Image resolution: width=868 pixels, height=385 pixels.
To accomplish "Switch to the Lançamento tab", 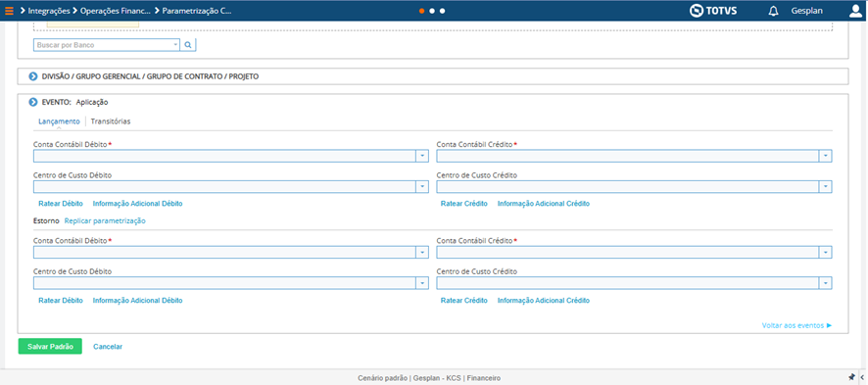I will [59, 121].
